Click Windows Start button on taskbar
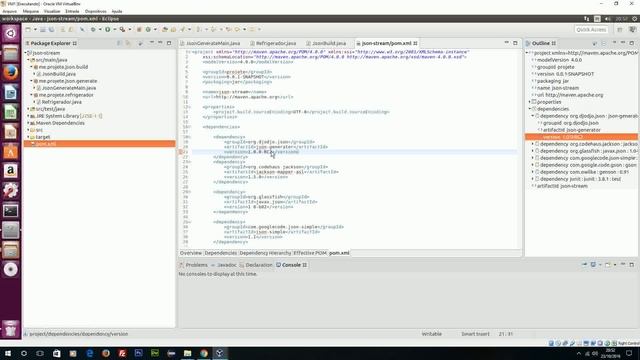This screenshot has width=640, height=360. point(8,353)
